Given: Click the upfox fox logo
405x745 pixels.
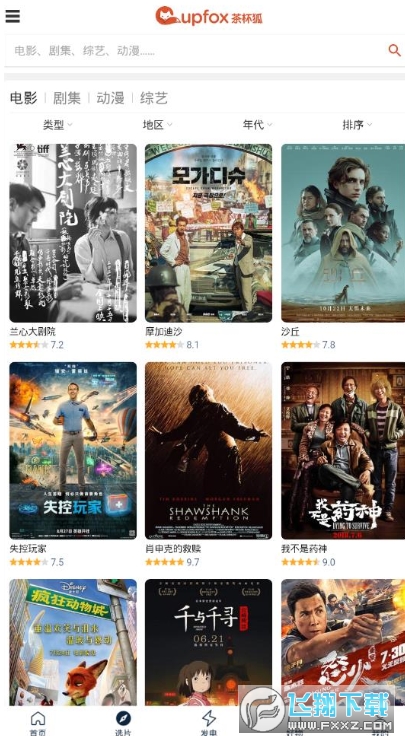Looking at the screenshot, I should [209, 16].
